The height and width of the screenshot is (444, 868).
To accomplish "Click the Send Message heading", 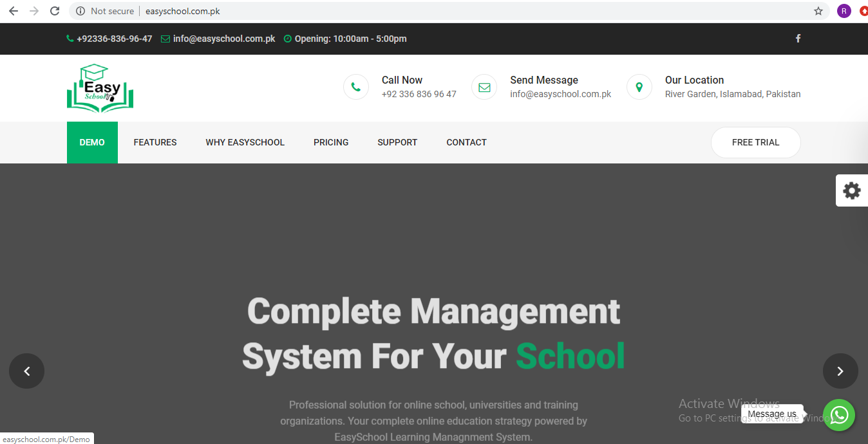I will click(544, 80).
